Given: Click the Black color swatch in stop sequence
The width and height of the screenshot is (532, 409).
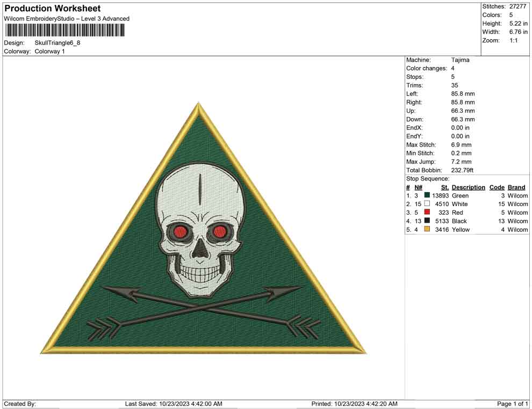Looking at the screenshot, I should pos(427,221).
